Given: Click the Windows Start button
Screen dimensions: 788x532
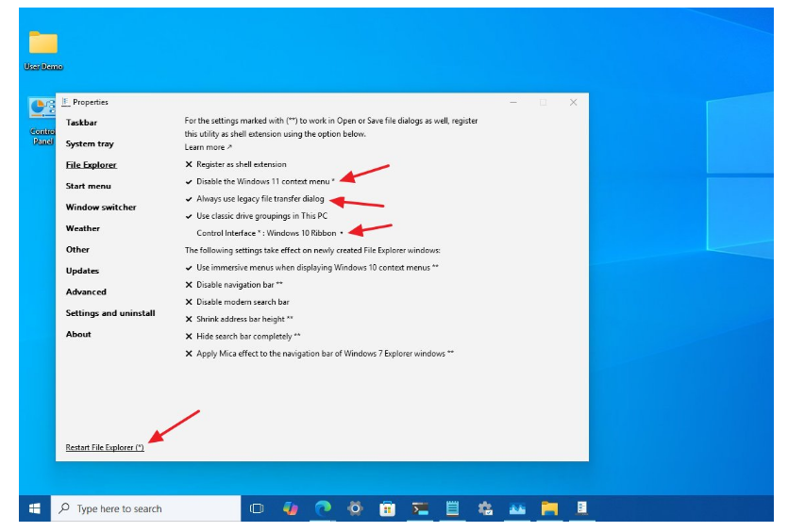Looking at the screenshot, I should [35, 508].
